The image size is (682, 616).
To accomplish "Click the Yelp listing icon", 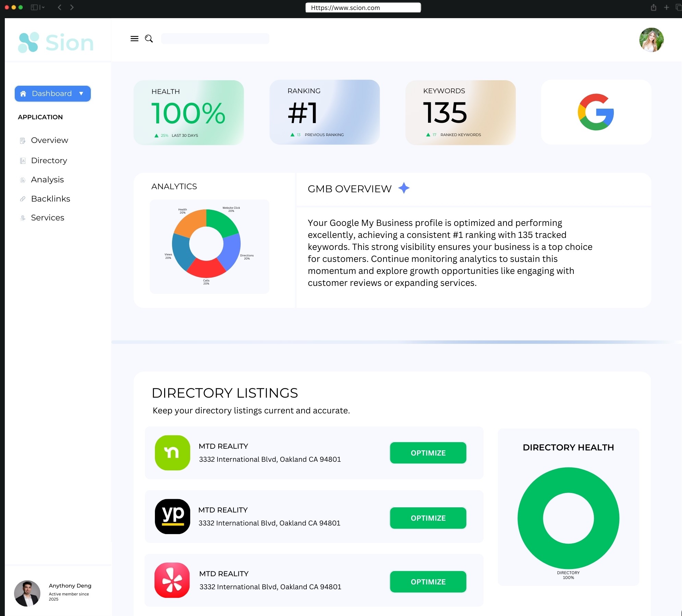I will click(x=172, y=580).
